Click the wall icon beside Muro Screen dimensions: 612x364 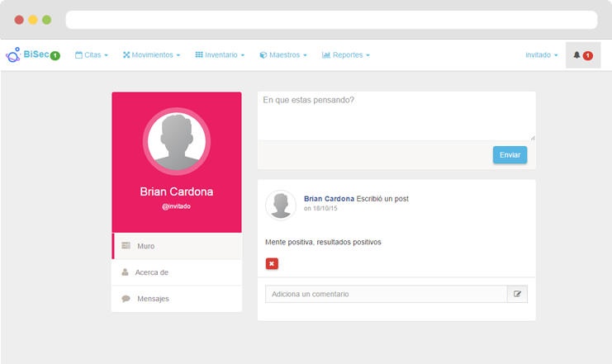tap(126, 245)
